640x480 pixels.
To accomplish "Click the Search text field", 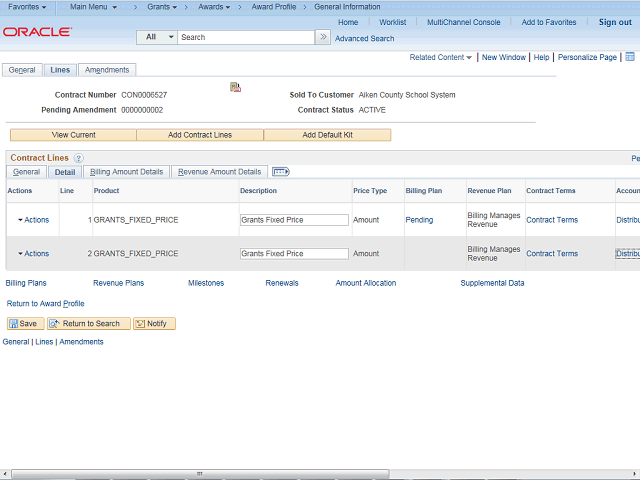I will tap(246, 37).
